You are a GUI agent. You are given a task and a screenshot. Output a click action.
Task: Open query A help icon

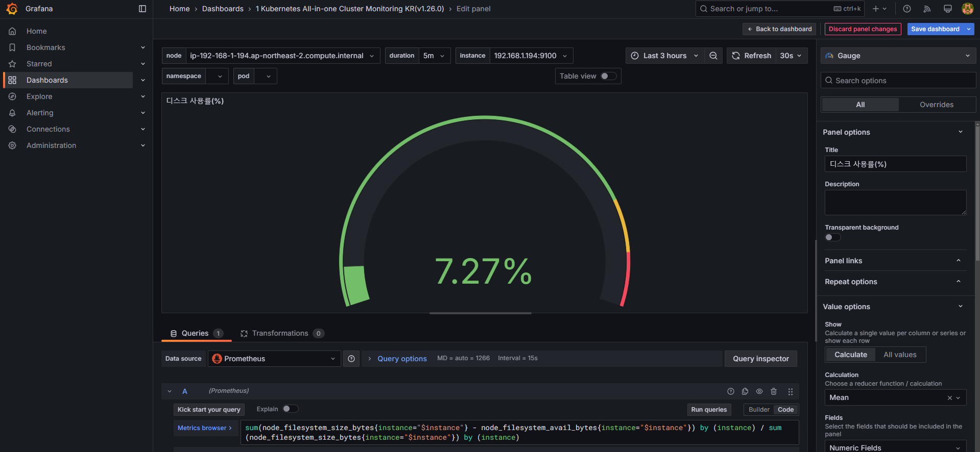pyautogui.click(x=731, y=391)
